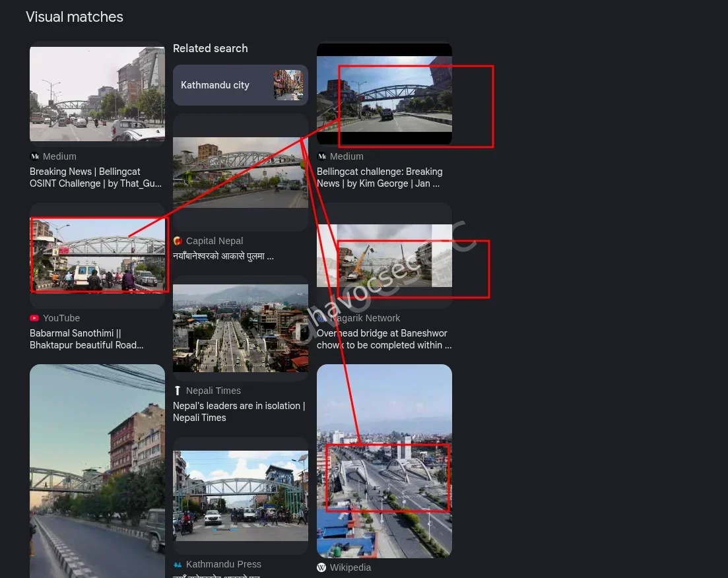Click the Capital Nepal source icon
The image size is (728, 578).
tap(178, 241)
